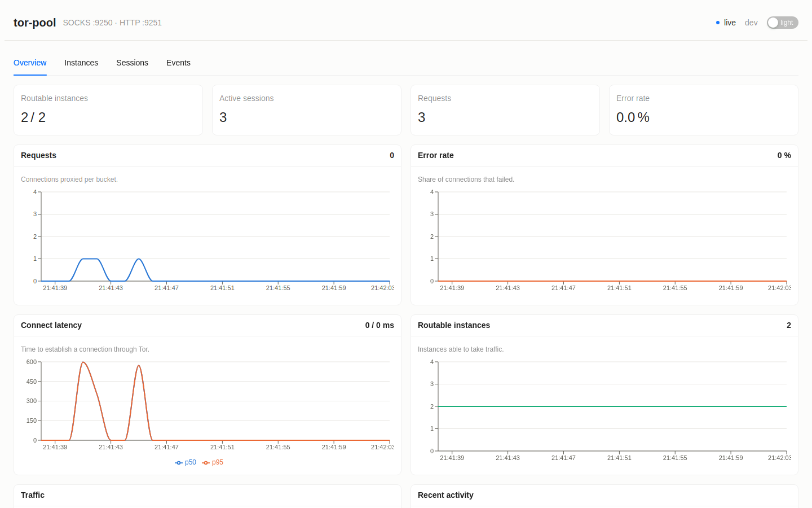Screen dimensions: 812x508
Task: Click 21:41:47 tick on Requests chart axis
Action: pos(166,288)
